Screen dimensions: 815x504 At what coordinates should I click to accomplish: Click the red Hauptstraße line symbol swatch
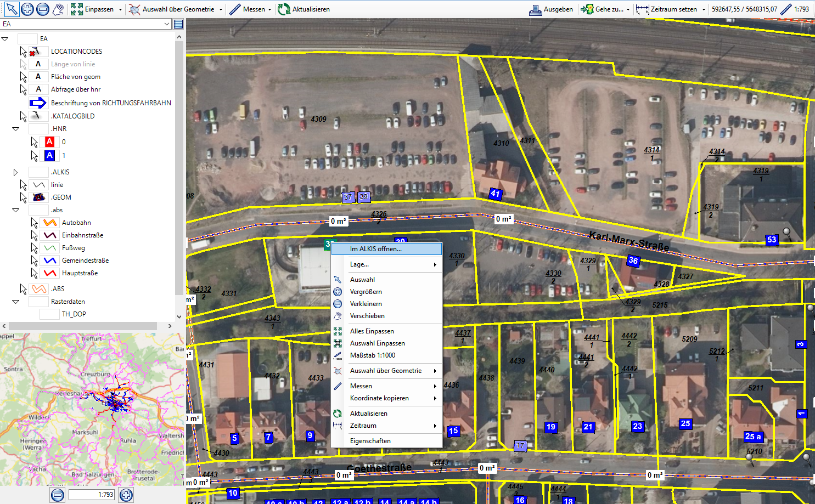tap(50, 273)
